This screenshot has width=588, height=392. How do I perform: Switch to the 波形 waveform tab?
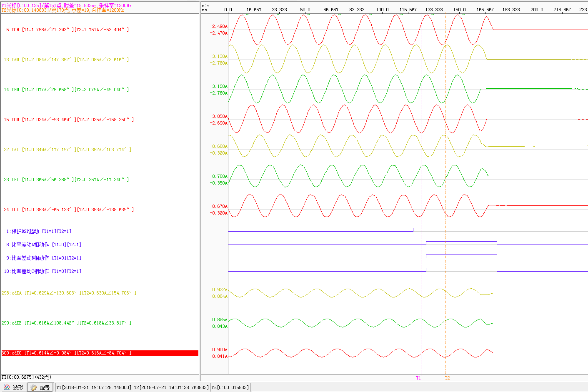click(x=14, y=387)
